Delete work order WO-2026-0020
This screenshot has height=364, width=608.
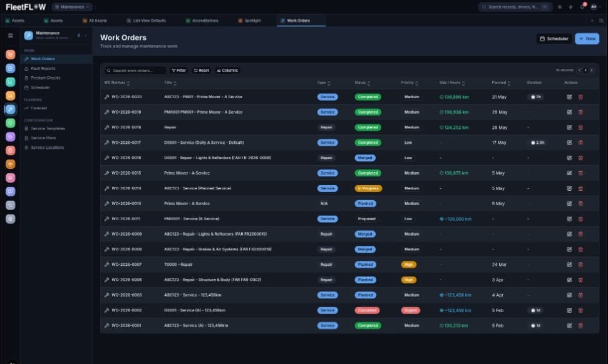point(580,97)
